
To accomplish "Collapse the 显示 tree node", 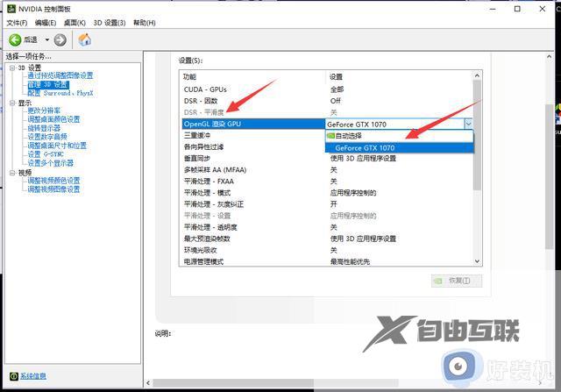I will (x=12, y=103).
